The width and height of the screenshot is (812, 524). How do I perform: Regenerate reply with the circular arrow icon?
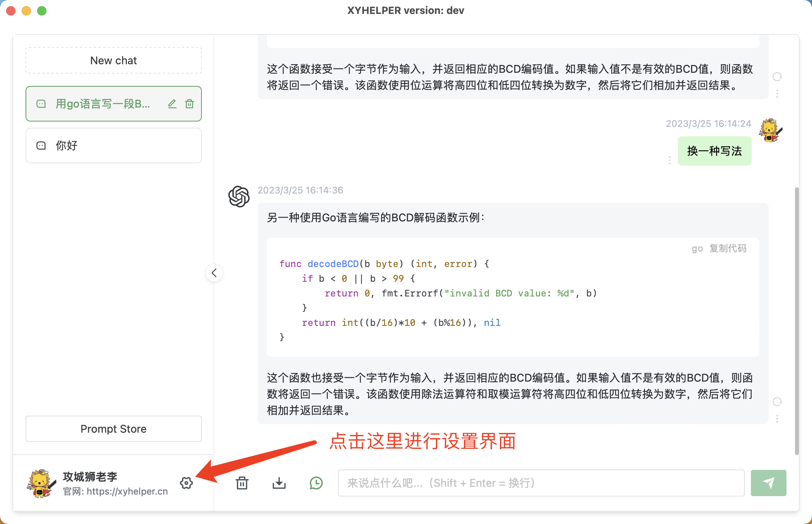(x=777, y=76)
